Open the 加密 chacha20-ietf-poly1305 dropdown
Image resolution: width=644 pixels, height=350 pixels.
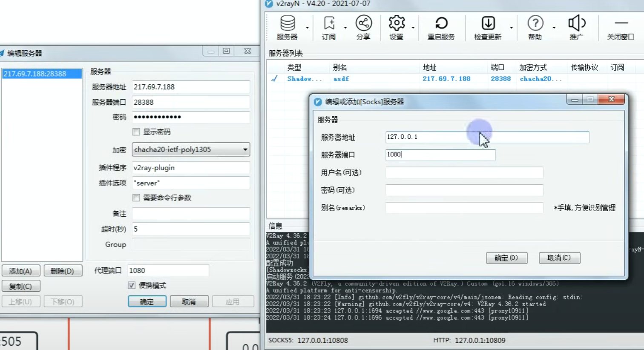[191, 149]
